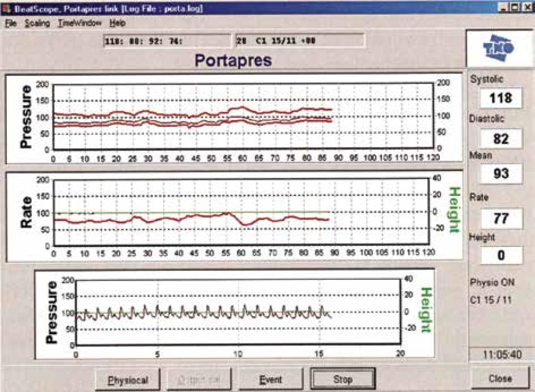Click the Pressure axis title of top chart
Screen dimensions: 535x392
click(x=25, y=117)
